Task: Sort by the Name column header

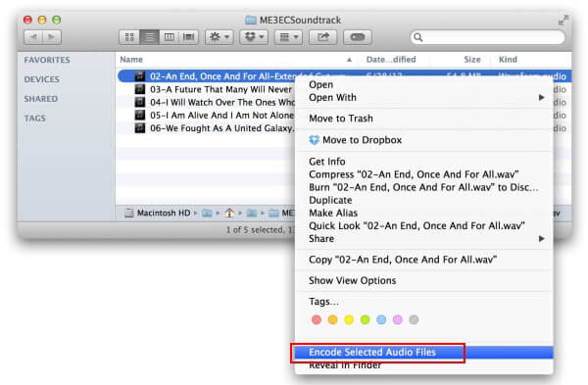Action: click(131, 60)
